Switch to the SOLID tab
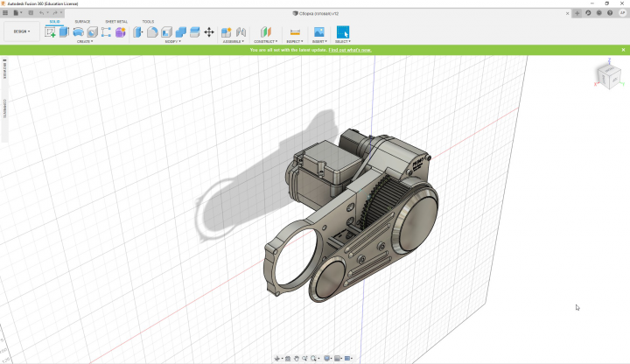The height and width of the screenshot is (364, 630). coord(54,21)
